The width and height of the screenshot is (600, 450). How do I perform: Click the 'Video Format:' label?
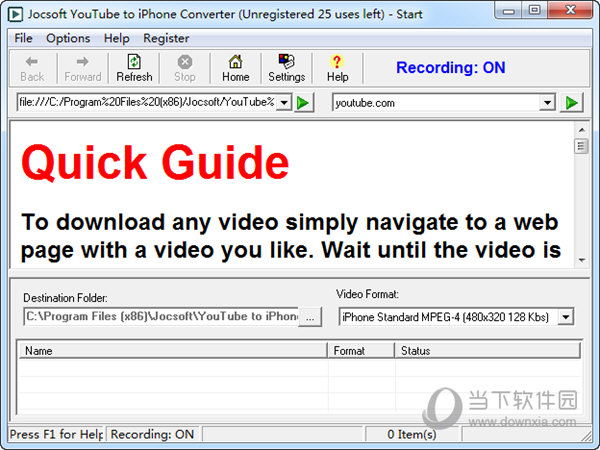[367, 294]
